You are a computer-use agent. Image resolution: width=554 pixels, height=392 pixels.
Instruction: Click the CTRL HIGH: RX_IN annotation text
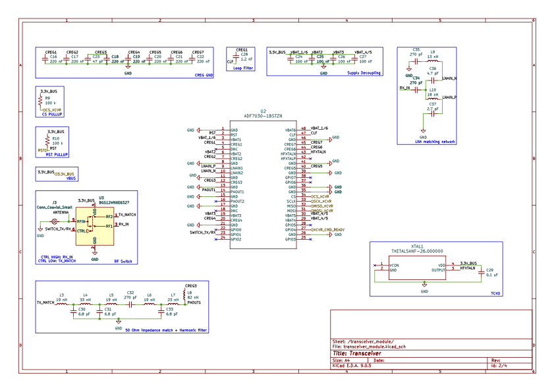tap(57, 256)
